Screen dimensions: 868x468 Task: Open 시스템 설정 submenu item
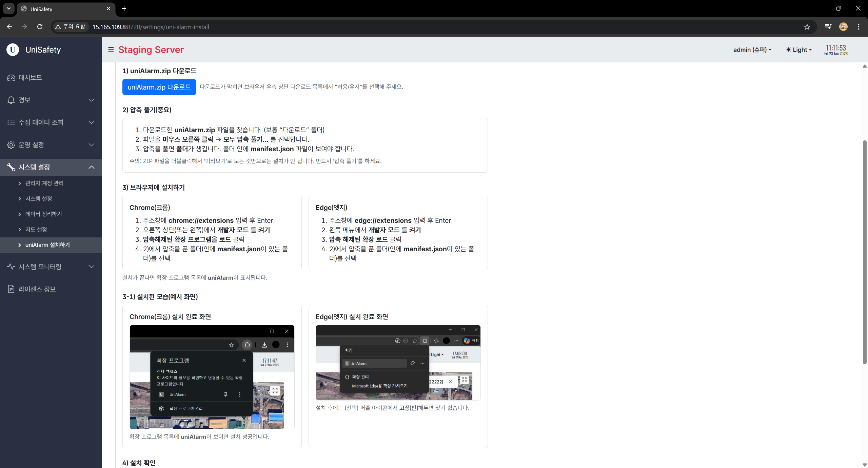51,199
